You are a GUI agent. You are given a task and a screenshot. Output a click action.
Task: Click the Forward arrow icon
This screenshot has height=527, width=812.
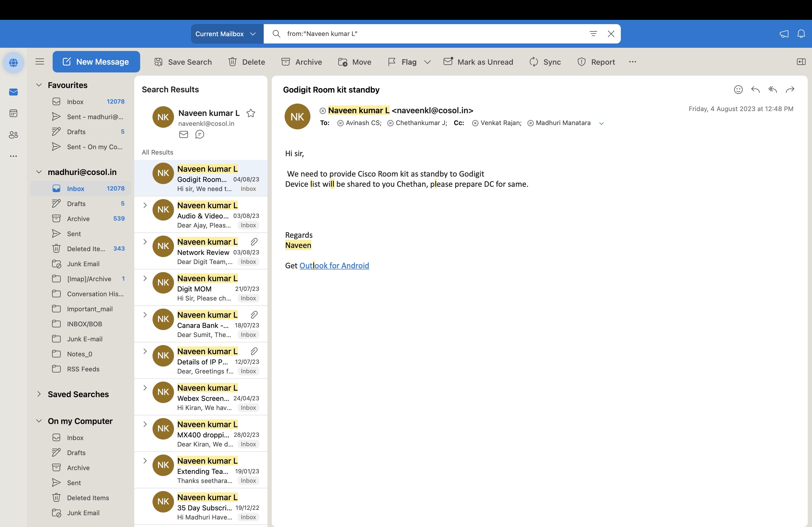790,90
